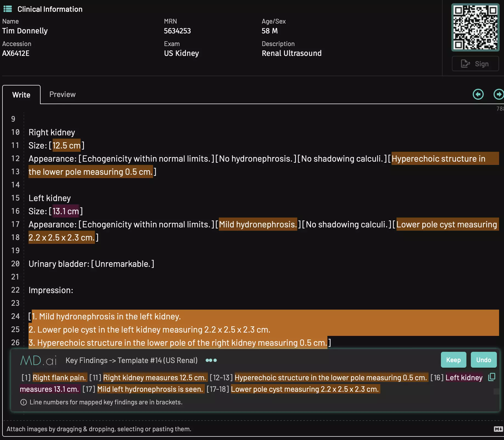
Task: Click the MD.ai logo
Action: pos(38,361)
